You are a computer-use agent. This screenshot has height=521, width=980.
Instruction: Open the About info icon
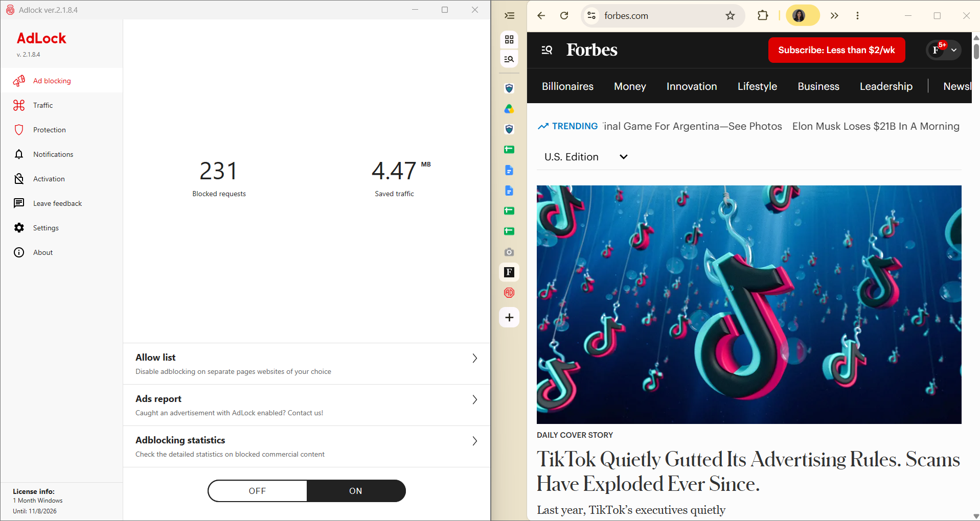19,252
